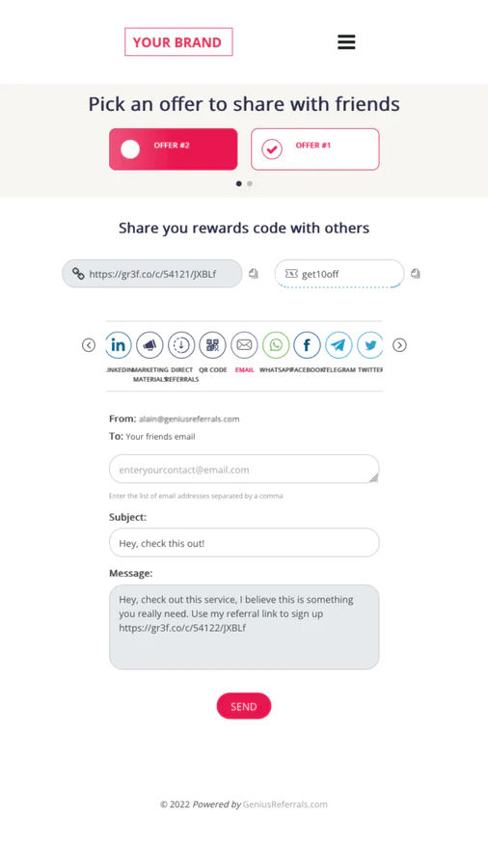The image size is (488, 868).
Task: Select the Direct Referrals icon
Action: pyautogui.click(x=181, y=345)
